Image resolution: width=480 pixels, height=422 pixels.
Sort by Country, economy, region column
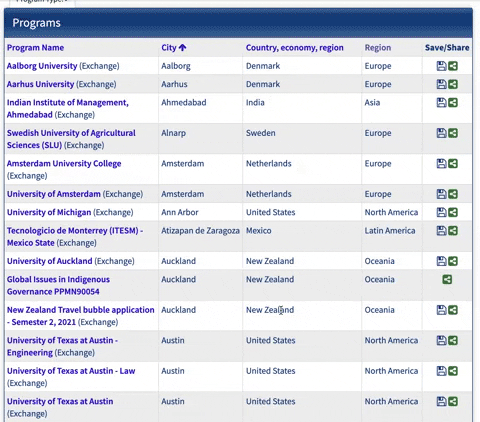pos(295,48)
